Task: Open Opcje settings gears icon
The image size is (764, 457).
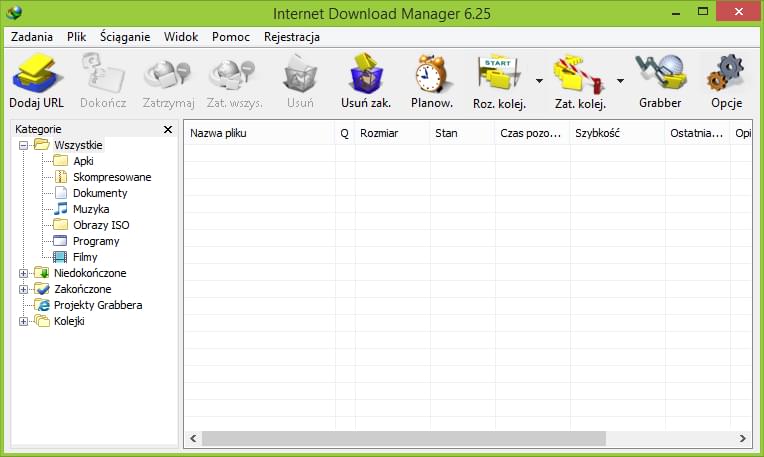Action: point(726,75)
